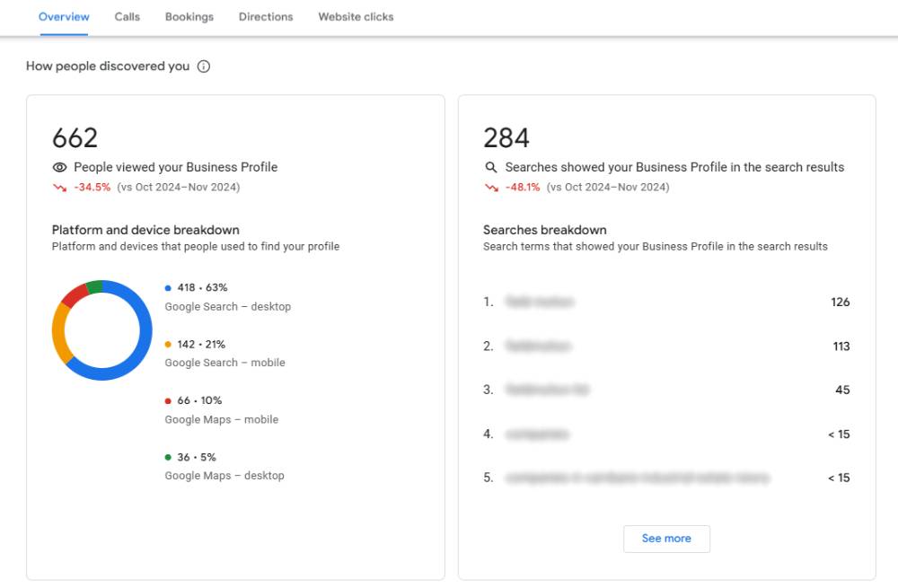Click the -34.5% change percentage
The image size is (898, 588).
point(92,188)
